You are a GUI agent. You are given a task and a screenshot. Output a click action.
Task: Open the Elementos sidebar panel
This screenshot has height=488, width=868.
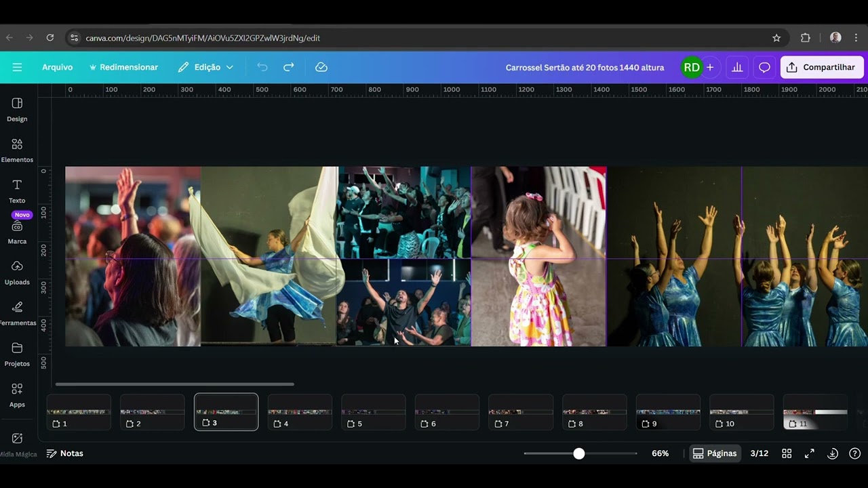click(17, 150)
